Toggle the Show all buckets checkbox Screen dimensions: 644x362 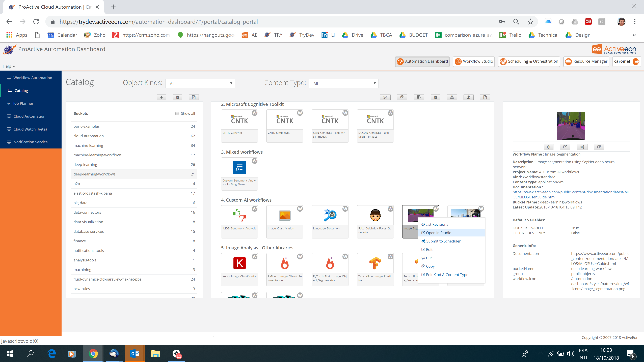point(177,113)
